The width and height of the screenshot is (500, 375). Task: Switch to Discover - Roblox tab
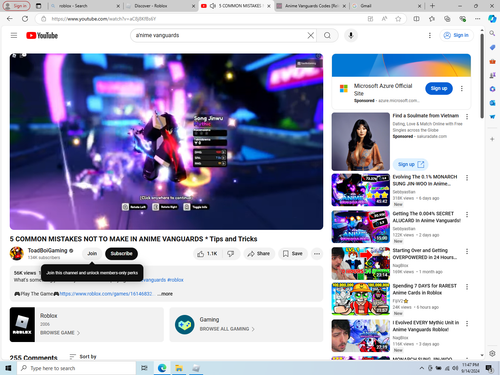160,6
